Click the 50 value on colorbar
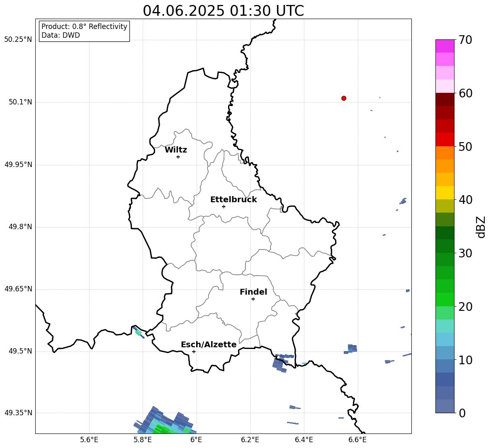 [465, 147]
